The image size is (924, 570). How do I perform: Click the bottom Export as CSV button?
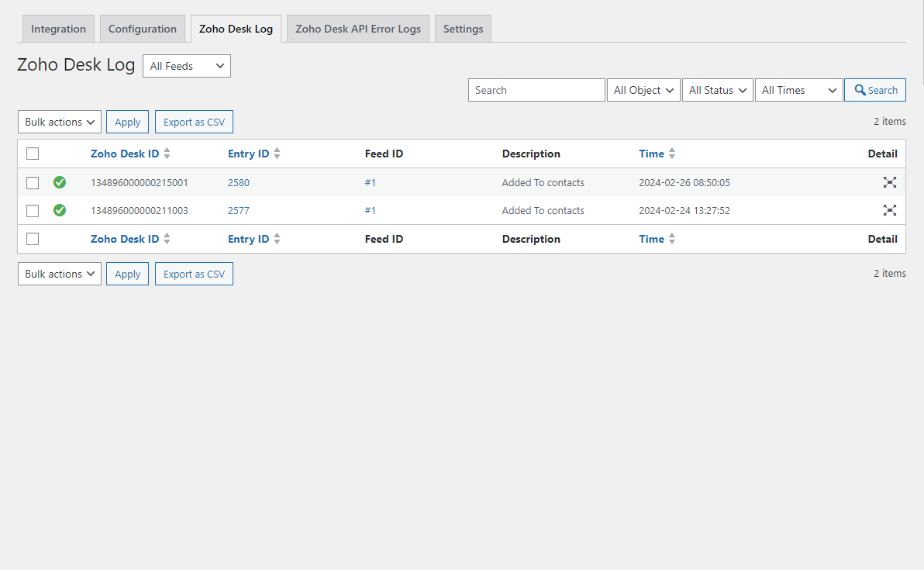pyautogui.click(x=194, y=274)
